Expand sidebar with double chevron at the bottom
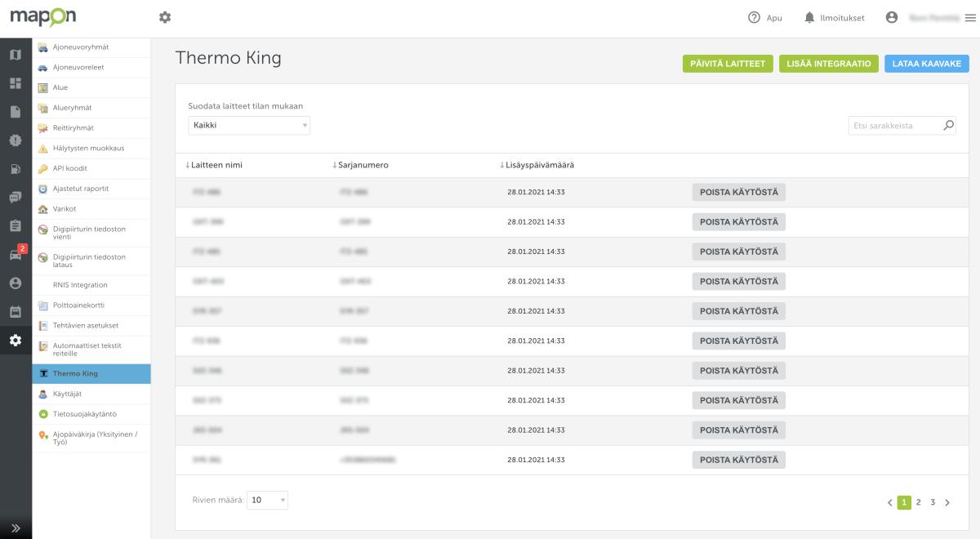 click(x=16, y=528)
